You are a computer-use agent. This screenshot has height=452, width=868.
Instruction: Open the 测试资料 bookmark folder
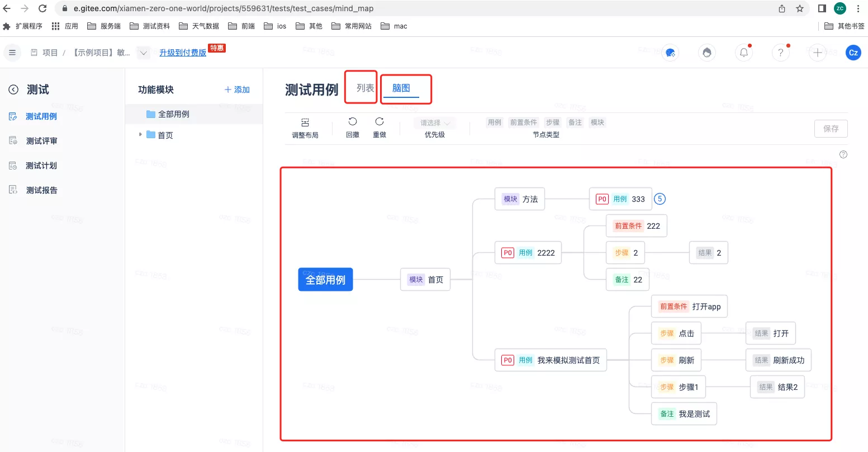pos(150,26)
